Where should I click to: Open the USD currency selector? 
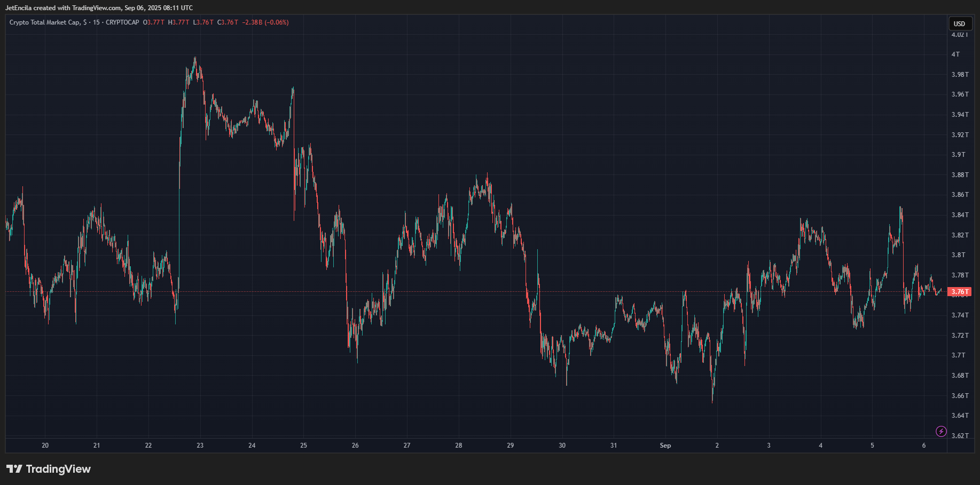click(x=960, y=23)
